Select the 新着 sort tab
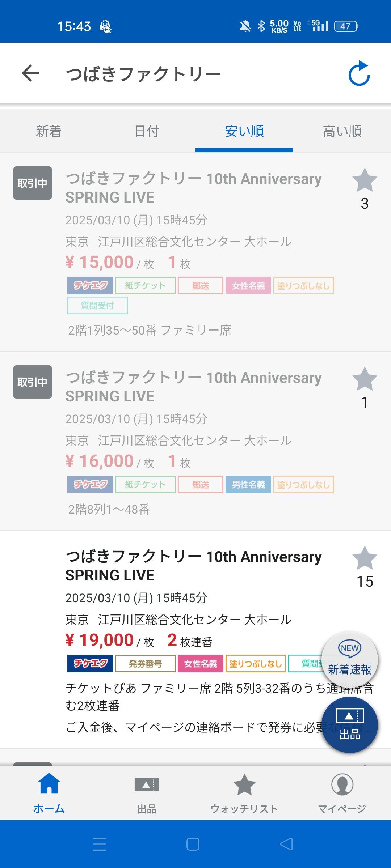Viewport: 391px width, 868px height. click(49, 131)
